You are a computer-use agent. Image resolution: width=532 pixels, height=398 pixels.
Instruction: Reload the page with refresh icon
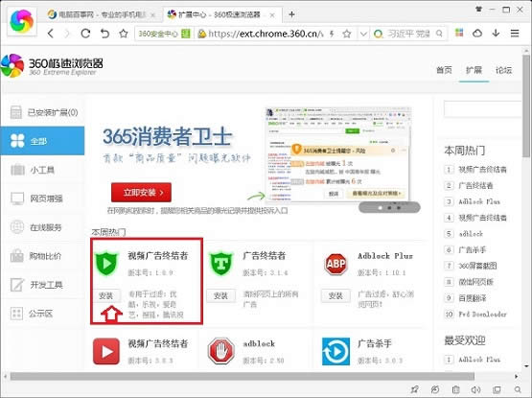[x=85, y=34]
